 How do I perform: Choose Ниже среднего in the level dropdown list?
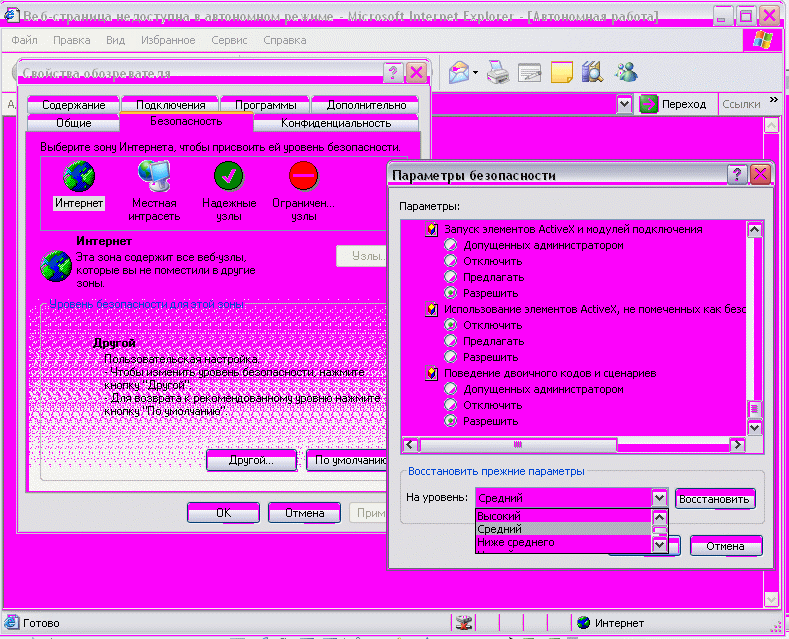pyautogui.click(x=563, y=542)
